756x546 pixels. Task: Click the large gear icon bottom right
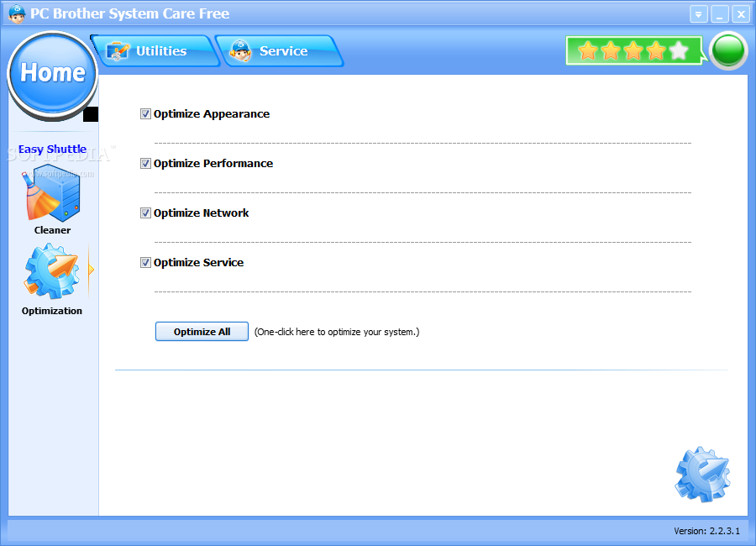click(702, 474)
